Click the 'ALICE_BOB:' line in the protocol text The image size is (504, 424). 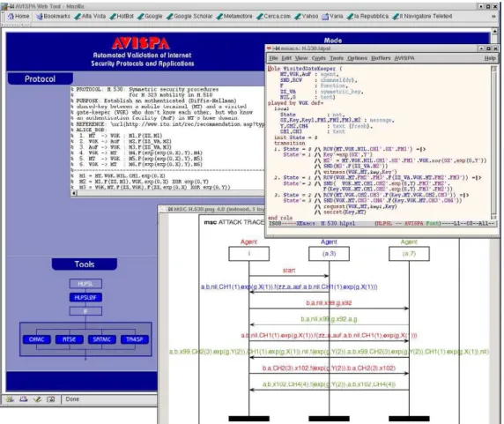[x=90, y=130]
